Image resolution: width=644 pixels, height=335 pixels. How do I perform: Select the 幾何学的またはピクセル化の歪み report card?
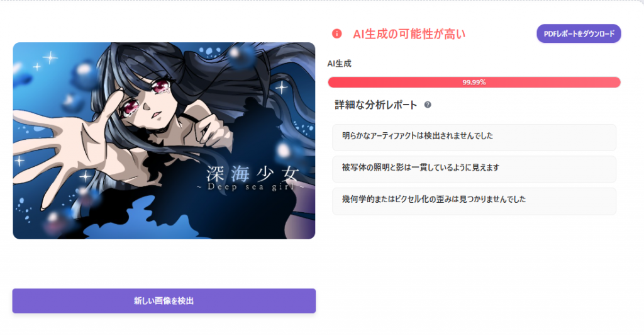[474, 201]
